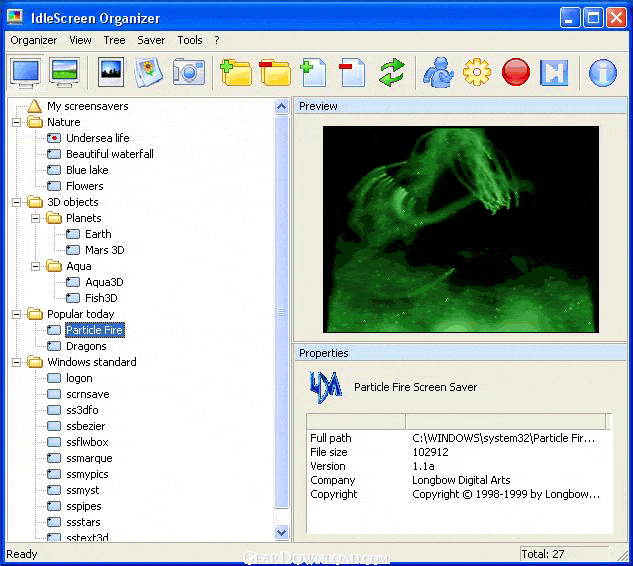This screenshot has width=633, height=566.
Task: Select ssbezier item
Action: pyautogui.click(x=86, y=426)
